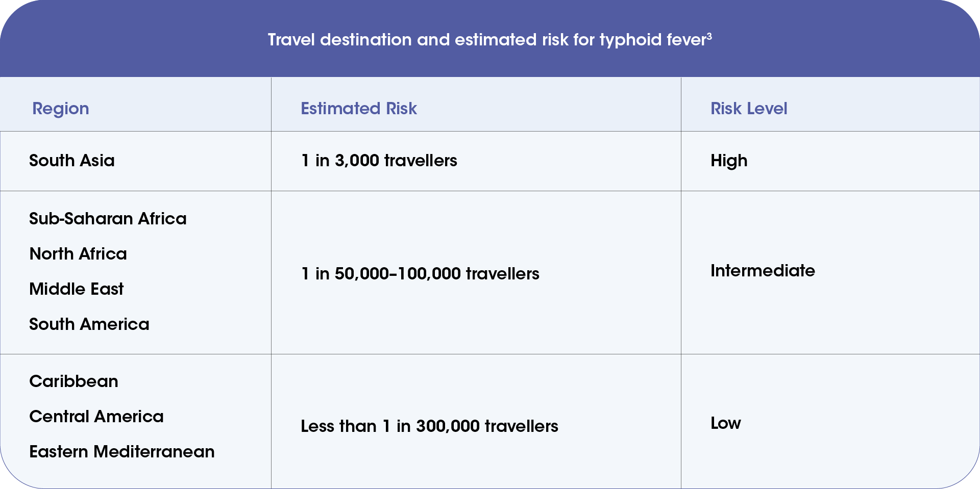Click the 1 in 50,000–100,000 travellers text

tap(420, 274)
